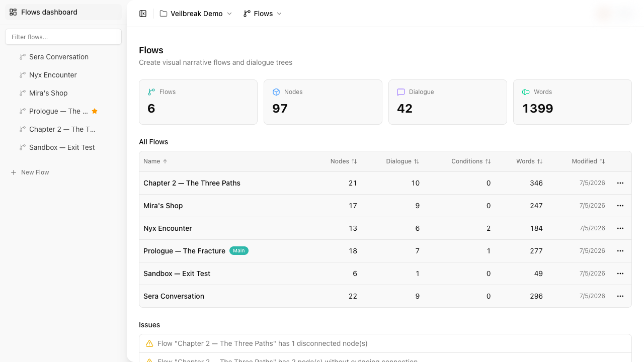Open the Flows dashboard link
The image size is (644, 362).
click(x=63, y=12)
